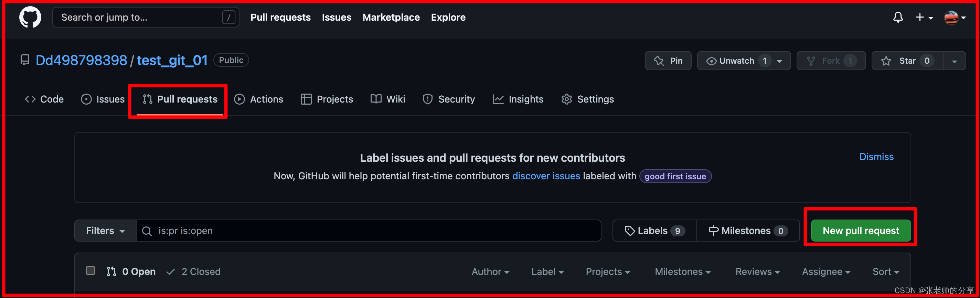Open Milestones via the signpost icon
980x298 pixels.
point(713,231)
